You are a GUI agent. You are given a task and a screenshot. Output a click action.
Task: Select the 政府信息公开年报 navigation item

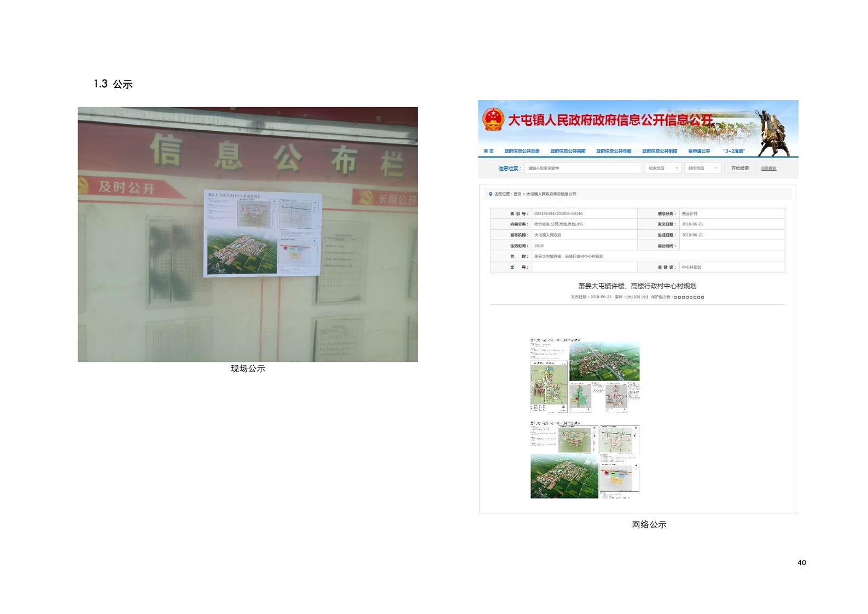point(613,151)
